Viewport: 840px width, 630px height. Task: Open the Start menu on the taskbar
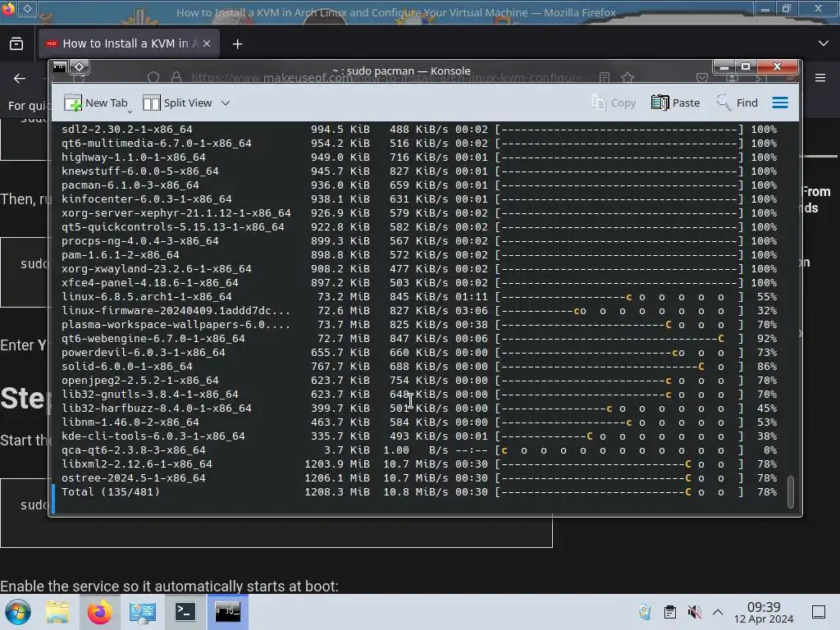point(18,612)
